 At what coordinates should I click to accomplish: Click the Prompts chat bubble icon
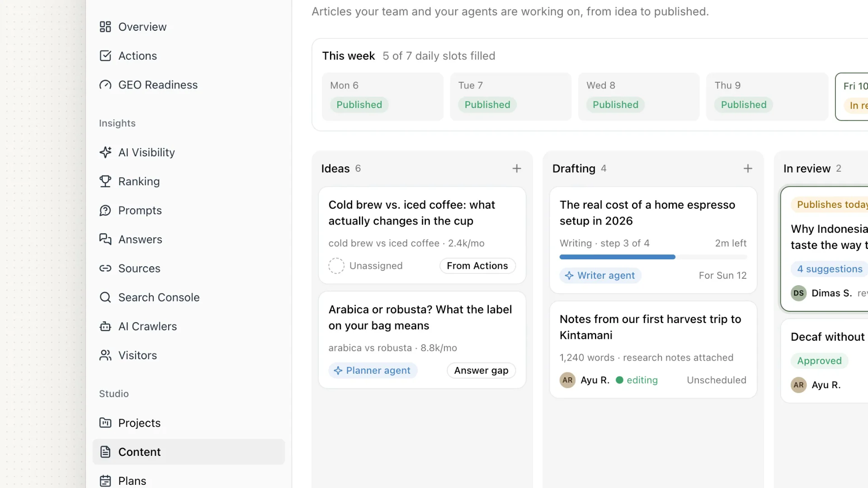click(105, 211)
